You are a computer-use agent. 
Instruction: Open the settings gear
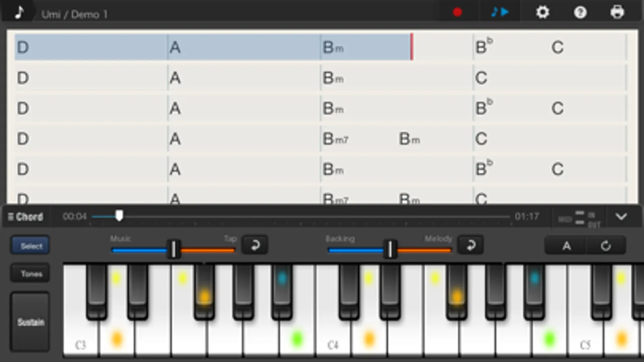543,12
